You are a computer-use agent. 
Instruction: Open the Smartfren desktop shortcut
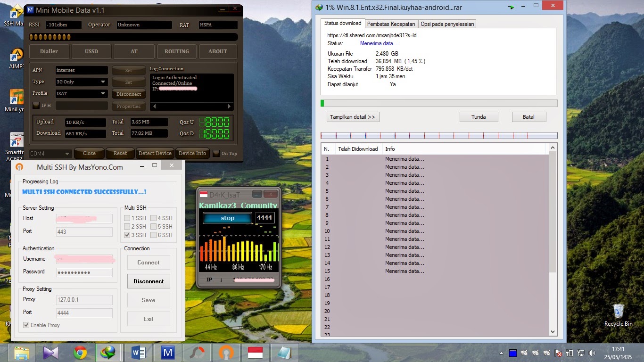[15, 146]
